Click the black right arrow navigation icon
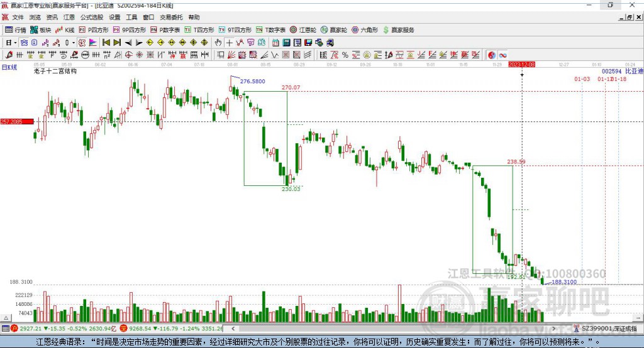644x348 pixels. pos(139,43)
